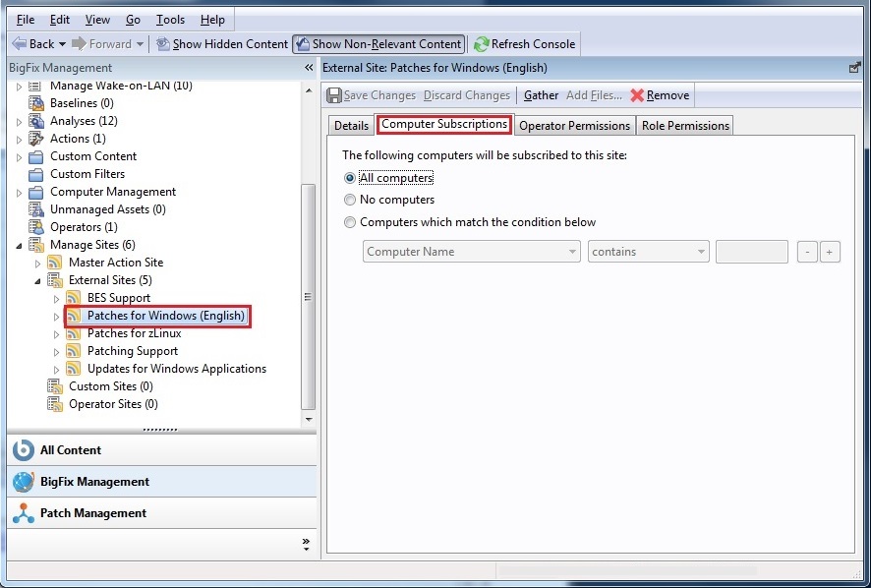Pop out the External Site panel icon

[x=855, y=68]
